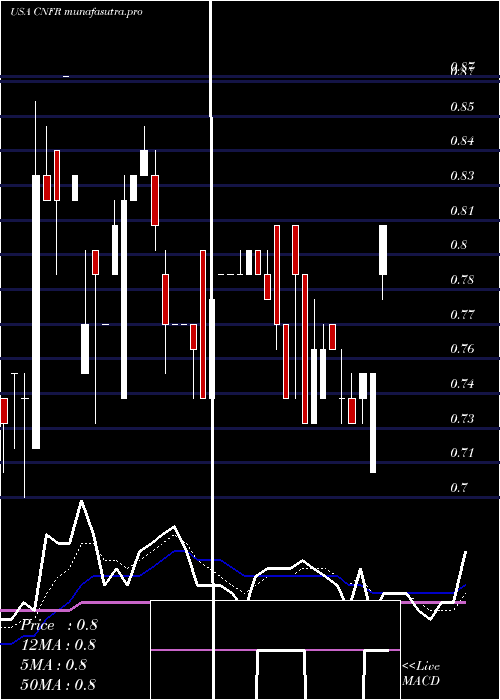Select the '50MA : 0.8' legend entry
Viewport: 500px width, 700px height.
[58, 684]
